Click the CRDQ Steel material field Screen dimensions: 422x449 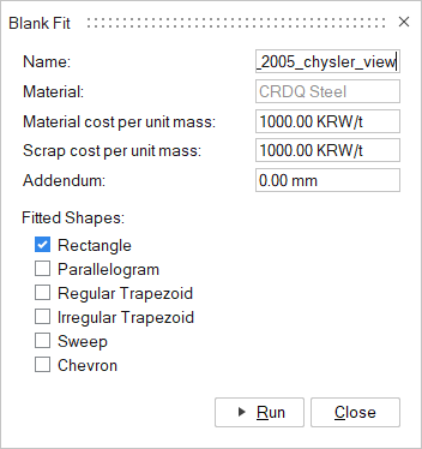click(x=328, y=91)
